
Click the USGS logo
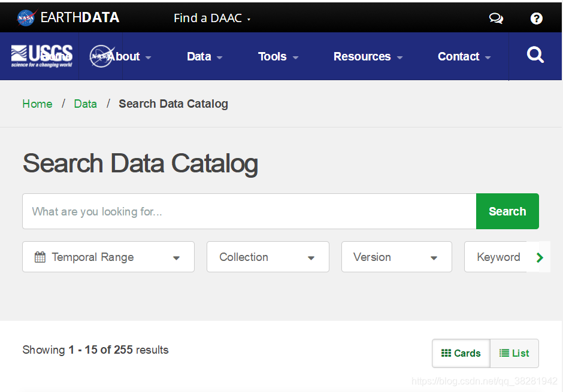point(42,56)
